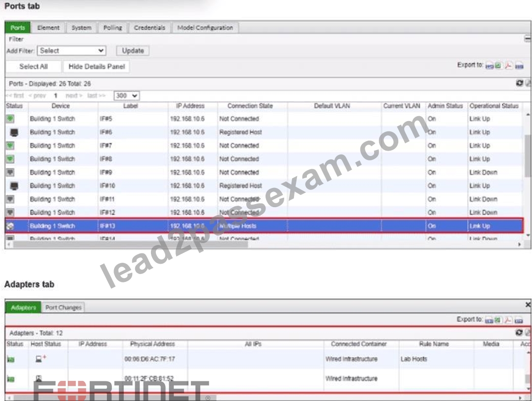Open the 300 rows-per-page dropdown
Screen dimensions: 532x401
[x=126, y=96]
